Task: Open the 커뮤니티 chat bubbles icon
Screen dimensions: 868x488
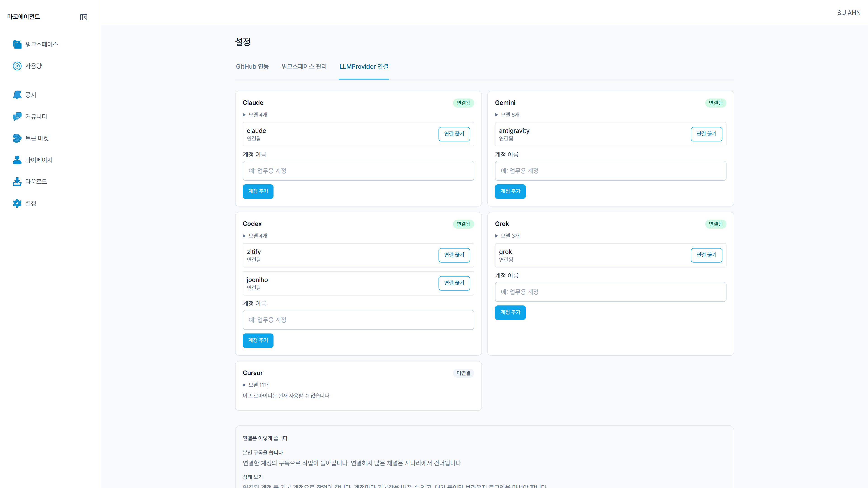Action: 17,117
